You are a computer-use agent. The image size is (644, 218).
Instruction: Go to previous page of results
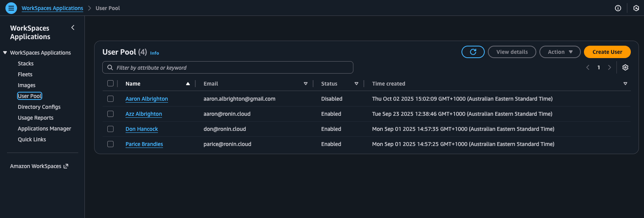pos(588,67)
